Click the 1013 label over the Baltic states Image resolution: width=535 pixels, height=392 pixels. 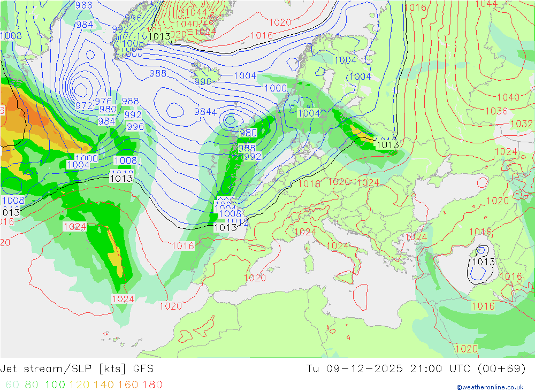pos(387,144)
